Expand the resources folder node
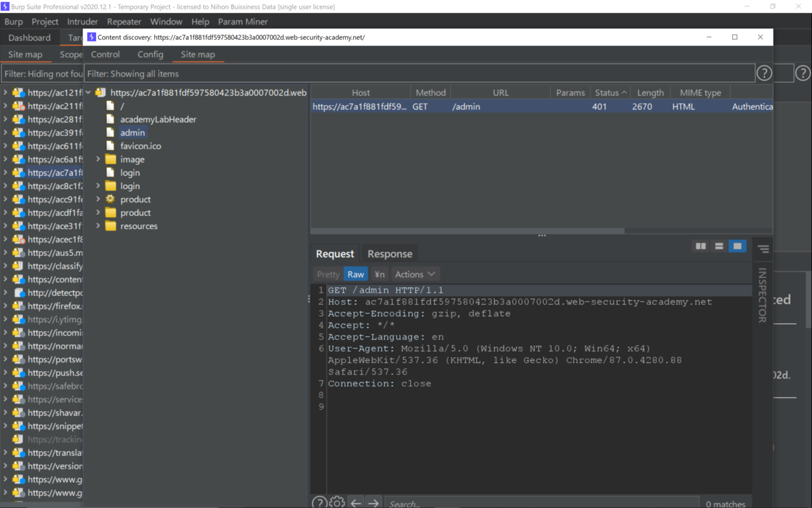 98,226
